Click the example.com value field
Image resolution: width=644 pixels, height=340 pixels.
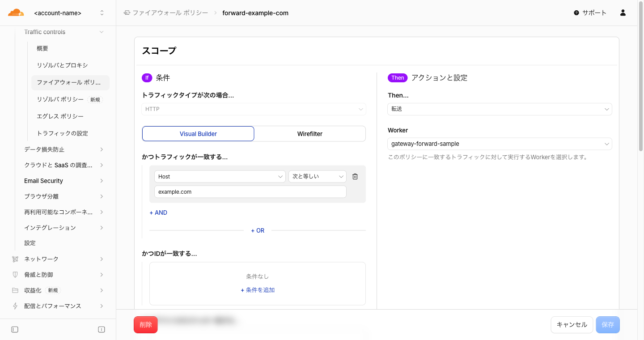pos(250,192)
